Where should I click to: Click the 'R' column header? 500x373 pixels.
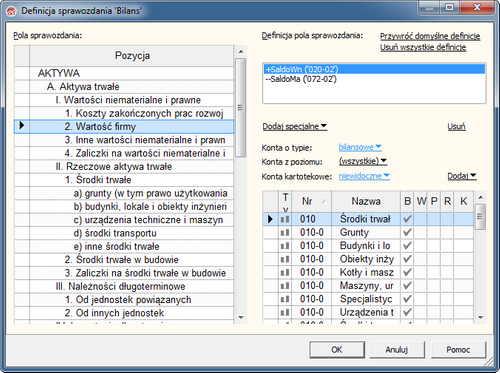tap(447, 201)
